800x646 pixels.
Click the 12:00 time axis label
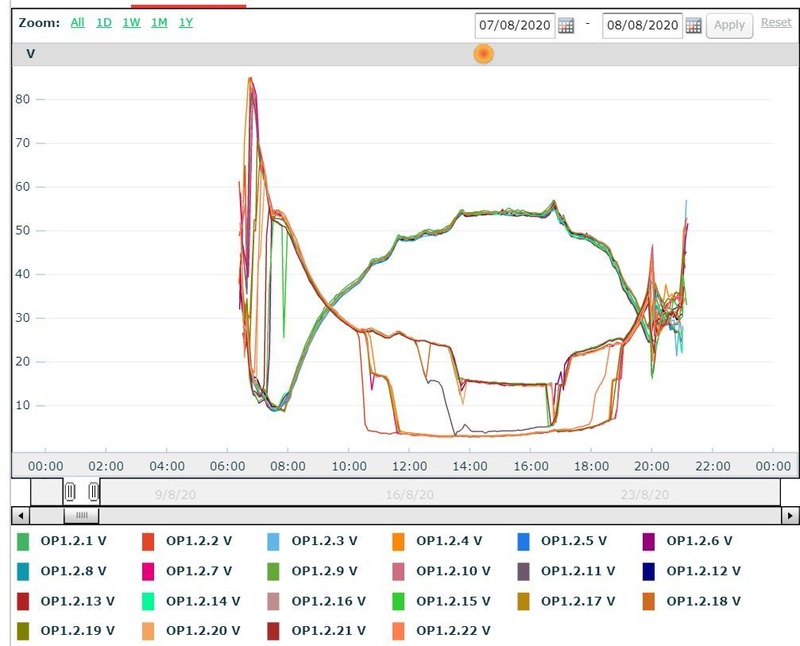pyautogui.click(x=410, y=466)
